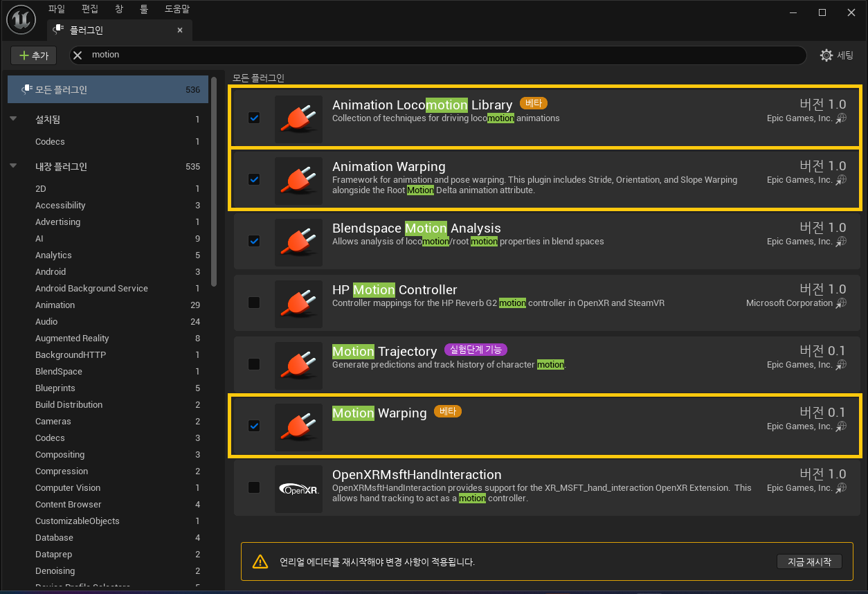This screenshot has width=868, height=594.
Task: Enable the OpenXRMsftHandInteraction checkbox
Action: 254,487
